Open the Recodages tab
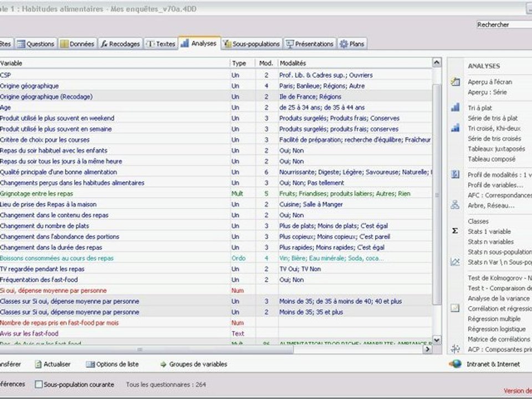The height and width of the screenshot is (399, 532). [120, 44]
